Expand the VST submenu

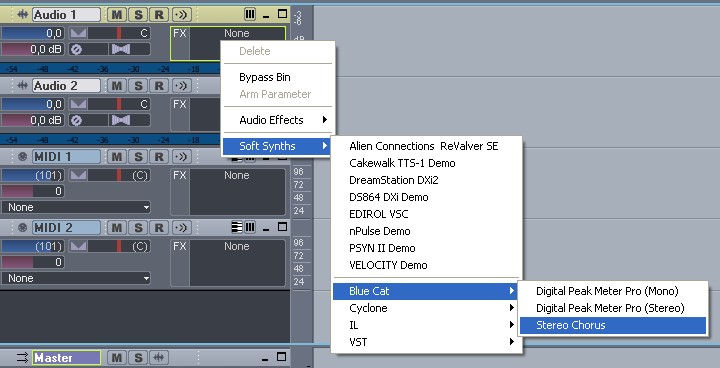(426, 342)
